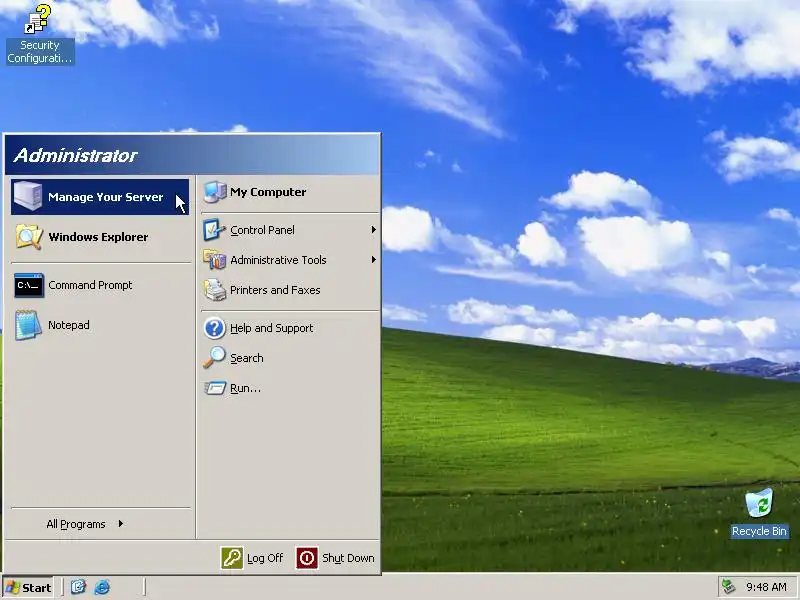Image resolution: width=800 pixels, height=600 pixels.
Task: Click the Security Configurati... label text
Action: pyautogui.click(x=40, y=52)
